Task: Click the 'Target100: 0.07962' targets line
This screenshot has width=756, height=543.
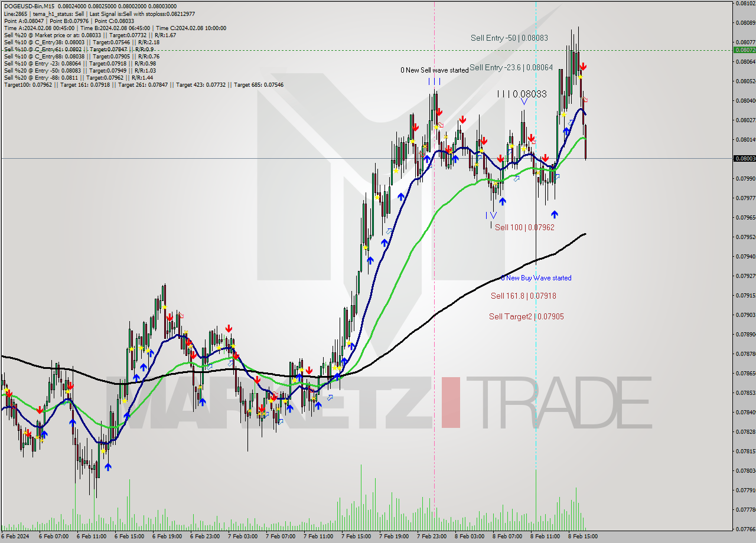Action: tap(144, 84)
